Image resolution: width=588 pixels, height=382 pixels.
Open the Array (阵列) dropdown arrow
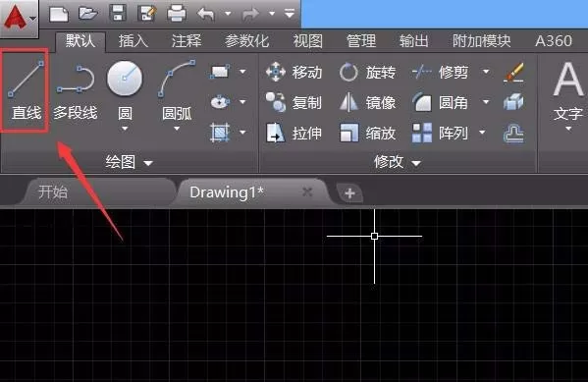[482, 133]
